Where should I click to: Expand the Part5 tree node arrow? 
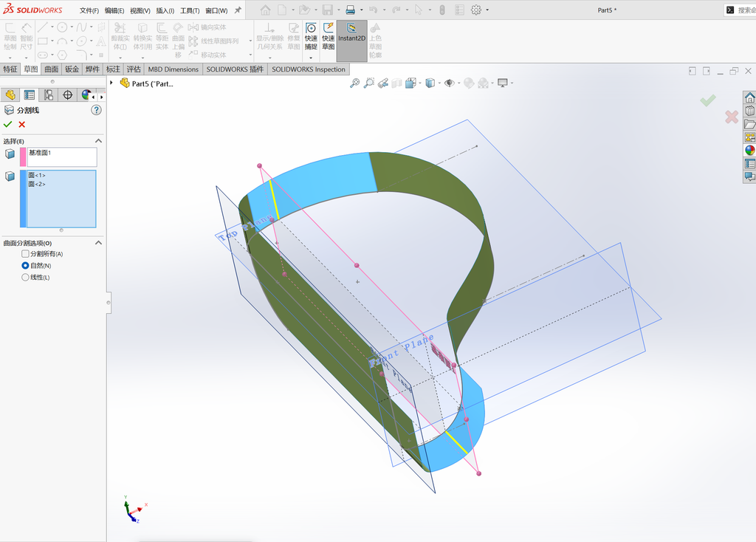(111, 83)
